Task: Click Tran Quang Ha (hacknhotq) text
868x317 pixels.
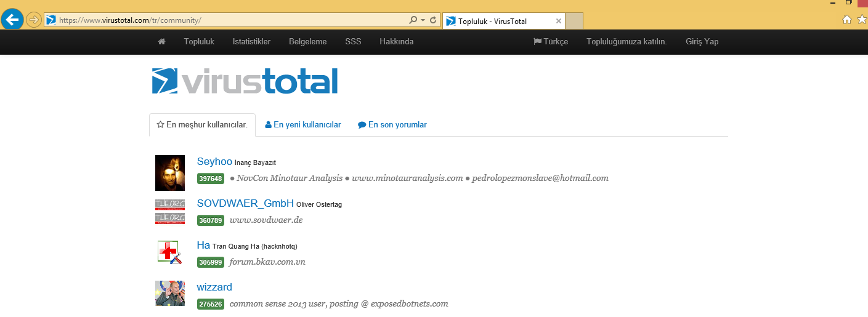Action: [x=255, y=246]
